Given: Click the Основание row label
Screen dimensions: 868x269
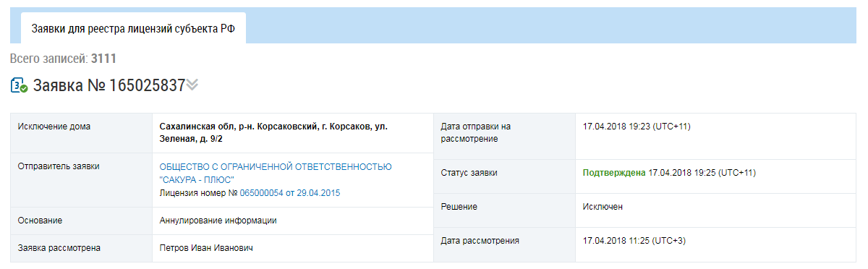Looking at the screenshot, I should (x=81, y=221).
